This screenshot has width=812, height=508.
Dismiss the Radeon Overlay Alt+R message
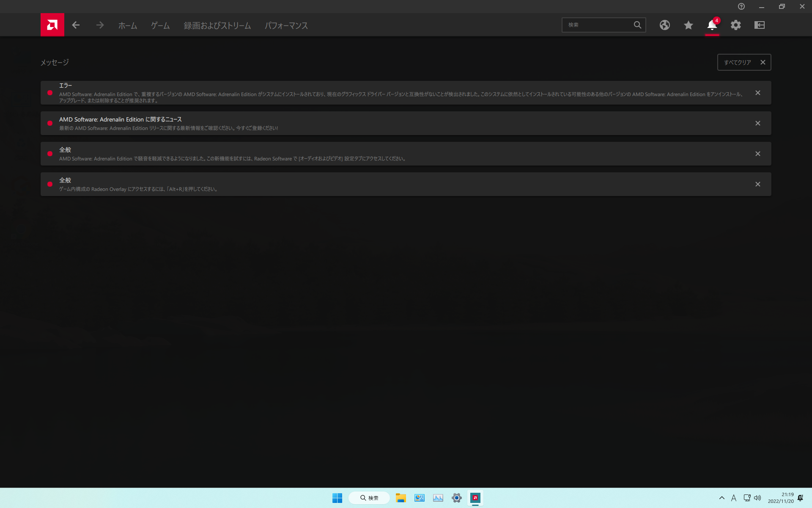[x=758, y=184]
